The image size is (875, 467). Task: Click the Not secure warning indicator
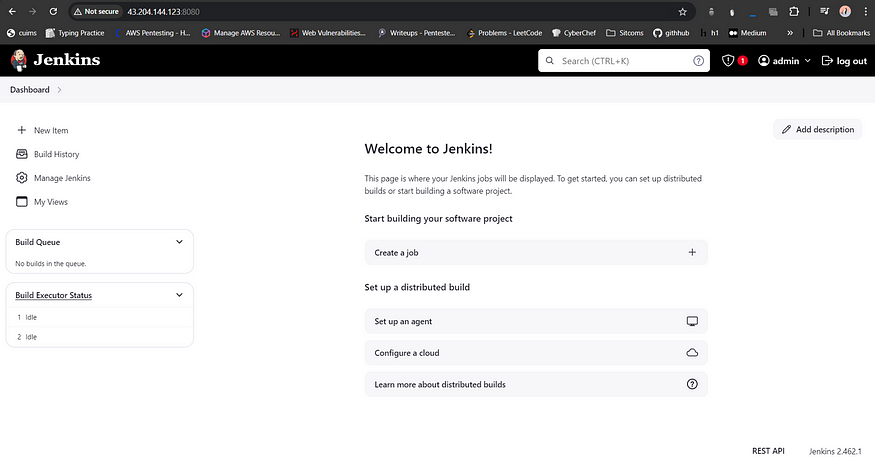[96, 11]
